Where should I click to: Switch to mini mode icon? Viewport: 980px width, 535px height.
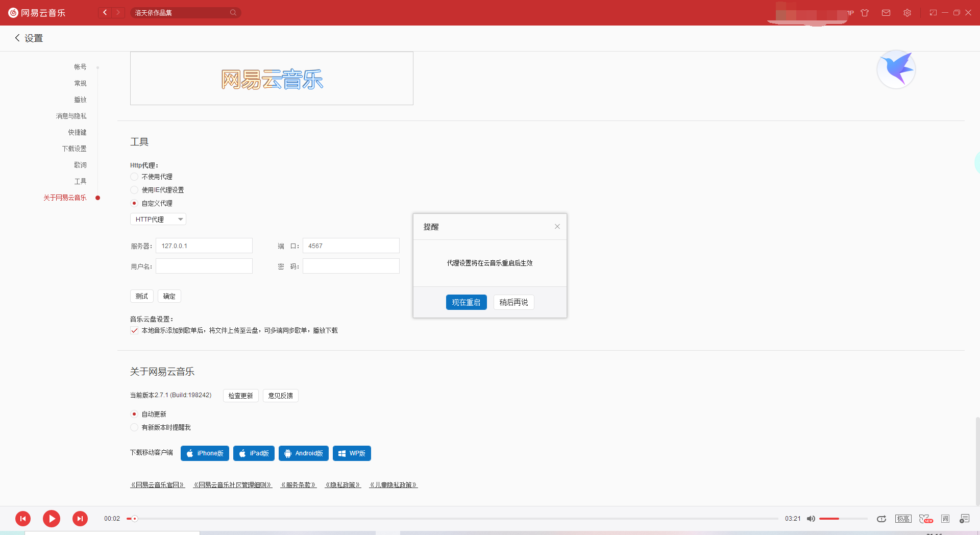933,13
